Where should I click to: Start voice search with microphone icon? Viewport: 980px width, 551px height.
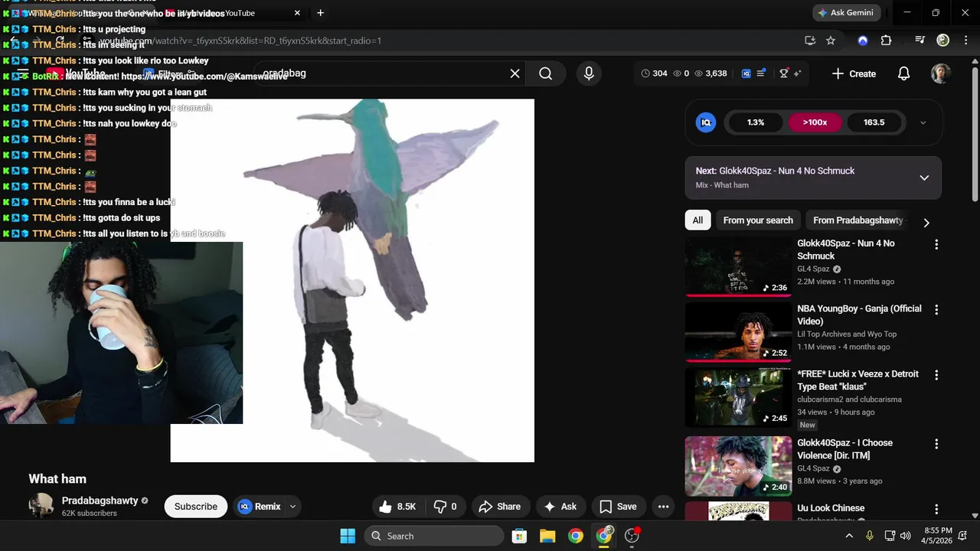tap(589, 73)
